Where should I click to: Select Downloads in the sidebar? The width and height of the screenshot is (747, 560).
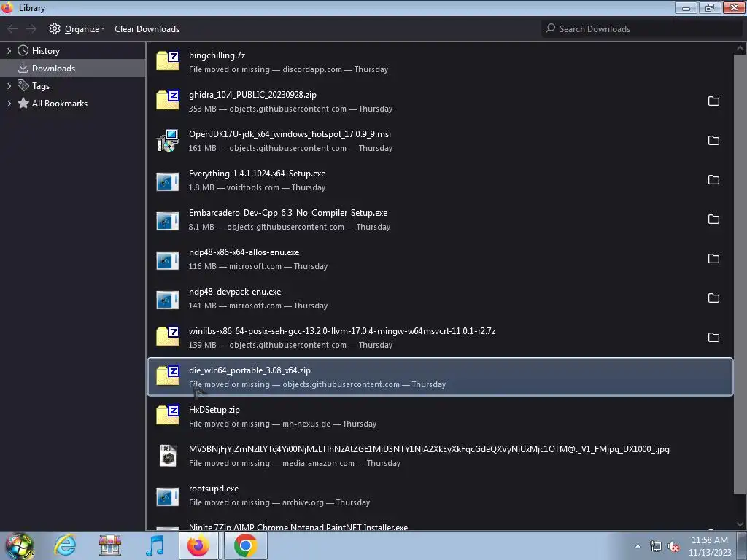coord(72,68)
